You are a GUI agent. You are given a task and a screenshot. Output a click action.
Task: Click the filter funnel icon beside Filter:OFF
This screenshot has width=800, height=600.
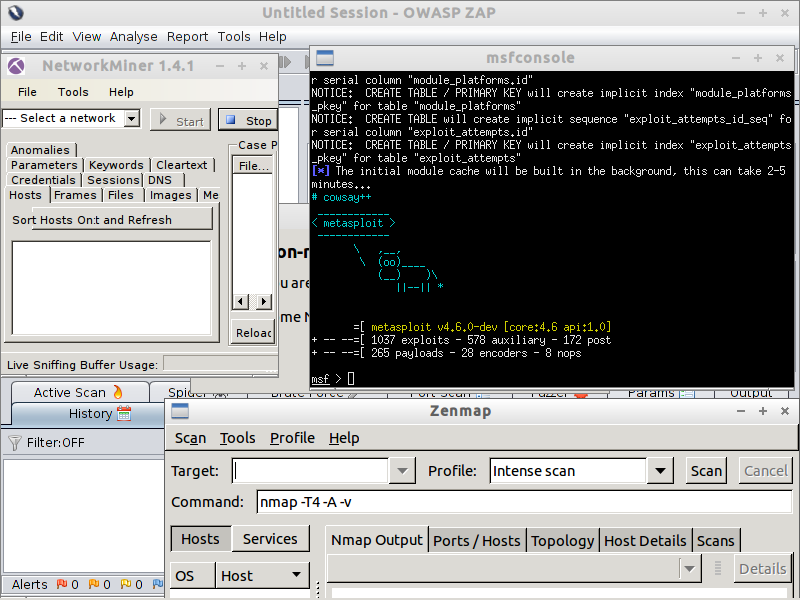pos(15,442)
